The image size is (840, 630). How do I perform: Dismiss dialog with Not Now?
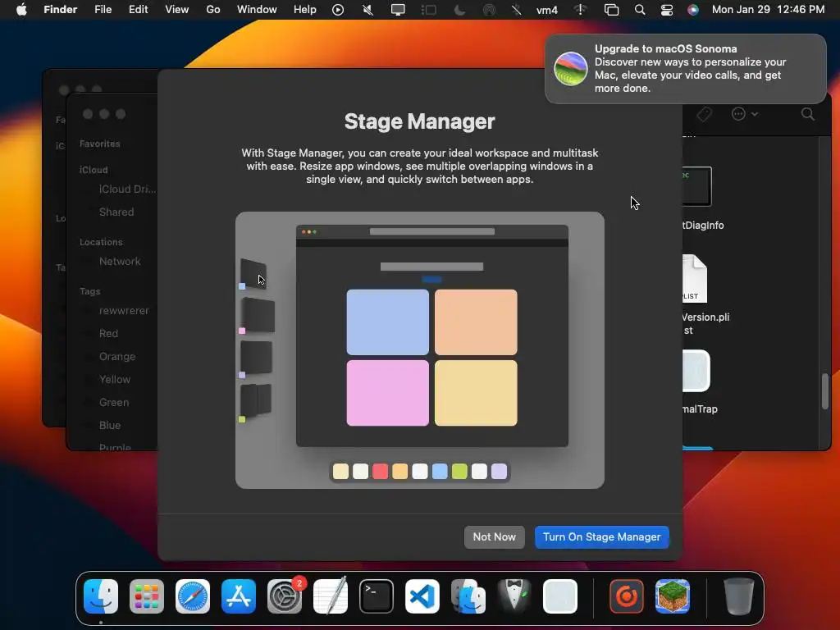(494, 536)
